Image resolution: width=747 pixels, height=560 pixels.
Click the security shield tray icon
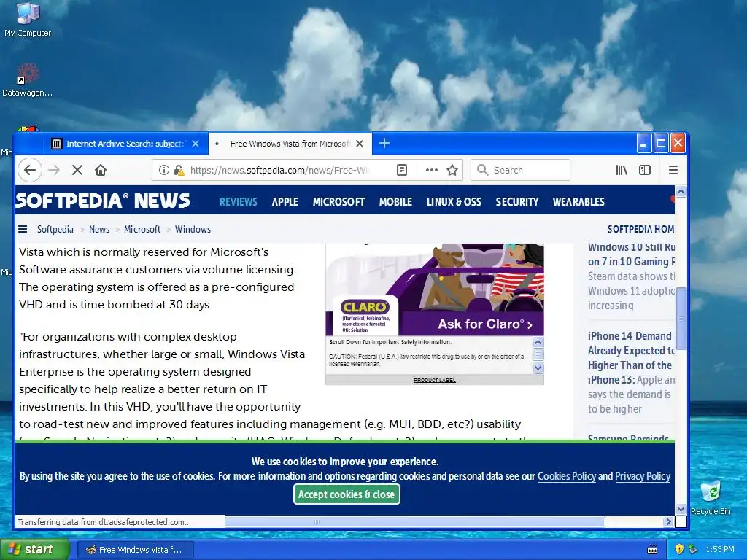679,549
